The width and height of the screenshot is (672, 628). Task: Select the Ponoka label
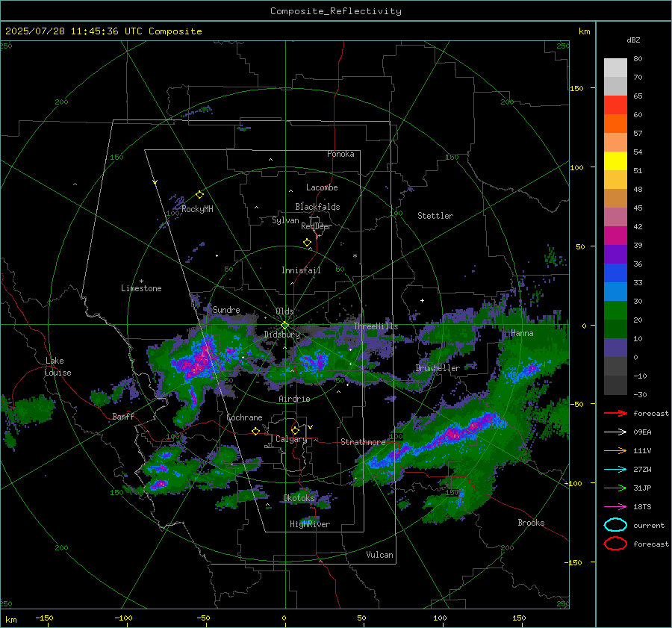[x=340, y=154]
